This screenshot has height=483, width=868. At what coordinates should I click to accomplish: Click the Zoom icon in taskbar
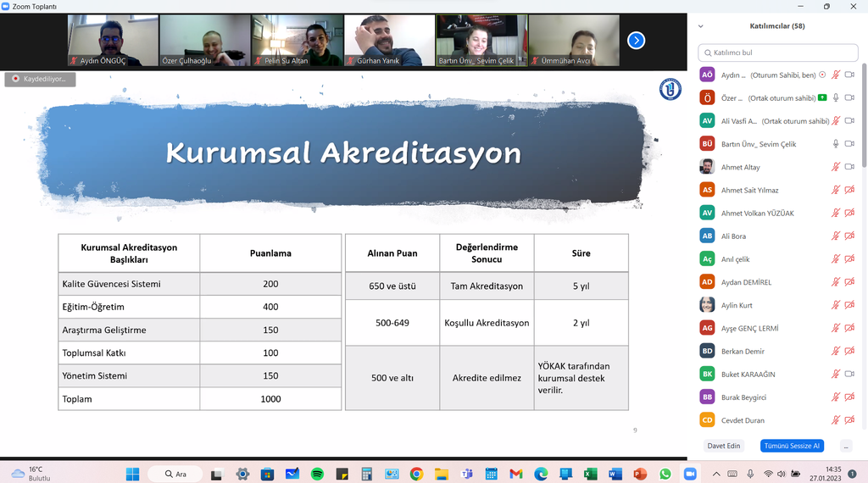(x=689, y=474)
